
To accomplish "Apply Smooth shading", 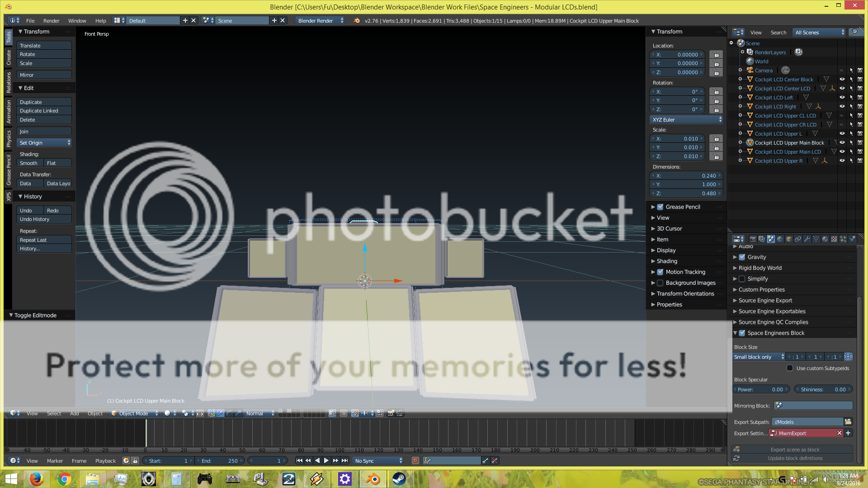I will (x=30, y=163).
